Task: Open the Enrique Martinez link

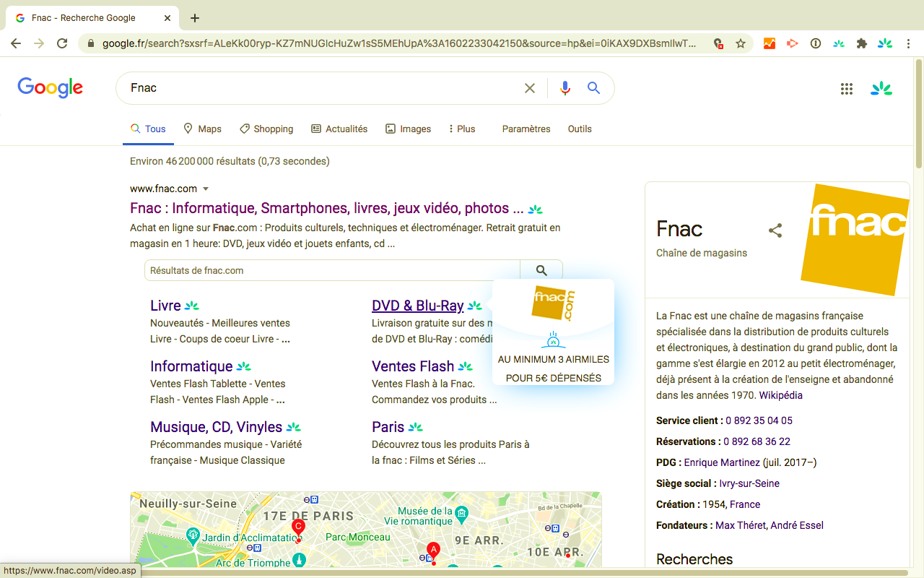Action: point(722,462)
